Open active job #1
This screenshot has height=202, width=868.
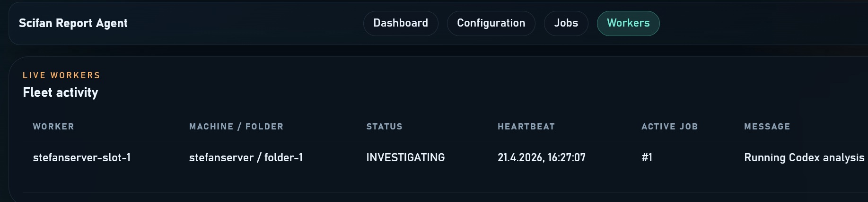coord(647,157)
